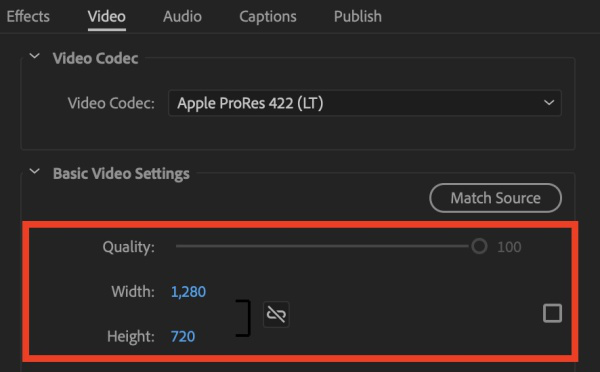Switch to the Audio tab
600x372 pixels.
pyautogui.click(x=182, y=17)
